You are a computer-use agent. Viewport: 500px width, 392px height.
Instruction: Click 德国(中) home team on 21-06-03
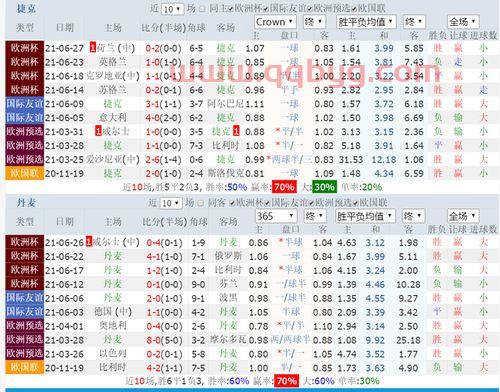click(x=113, y=312)
